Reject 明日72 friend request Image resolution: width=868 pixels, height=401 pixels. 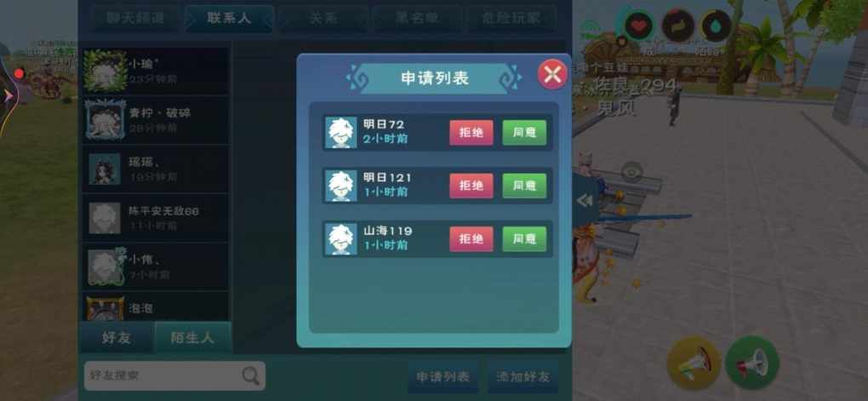(471, 133)
